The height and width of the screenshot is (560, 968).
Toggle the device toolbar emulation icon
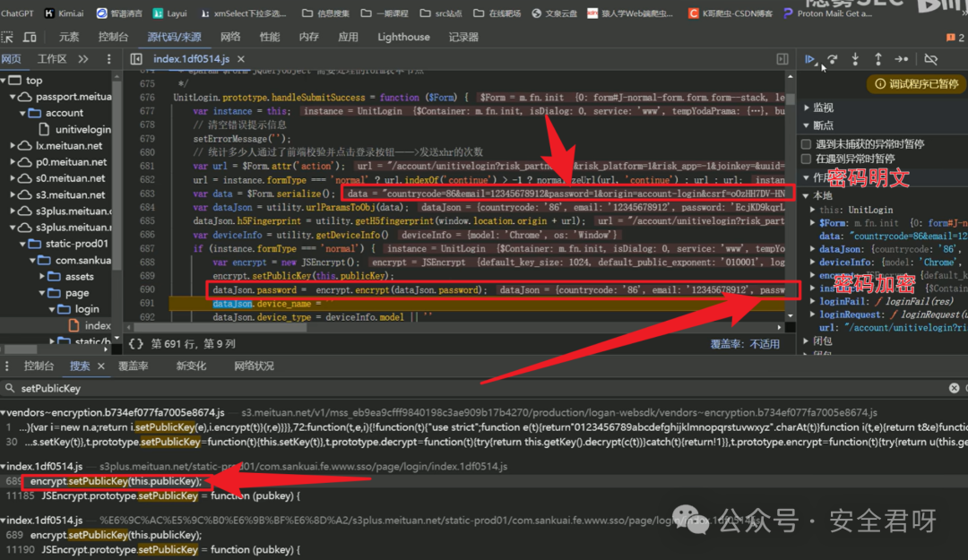pos(30,37)
